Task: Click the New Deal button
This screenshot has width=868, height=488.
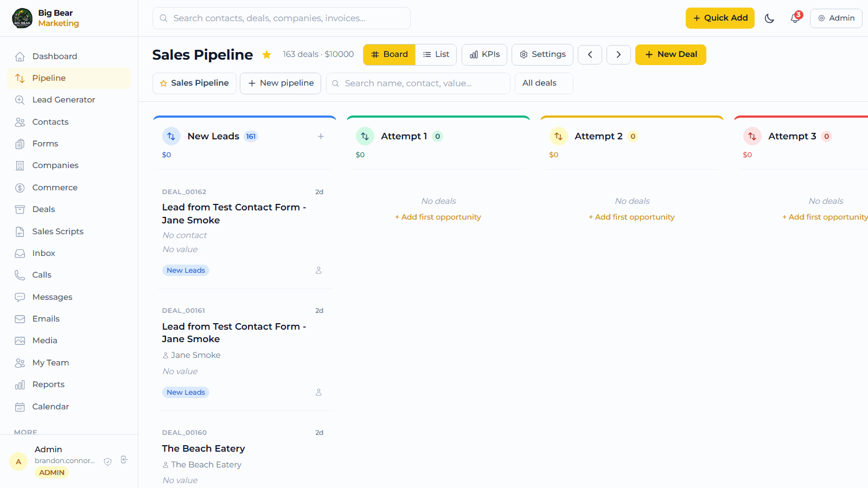Action: tap(671, 54)
